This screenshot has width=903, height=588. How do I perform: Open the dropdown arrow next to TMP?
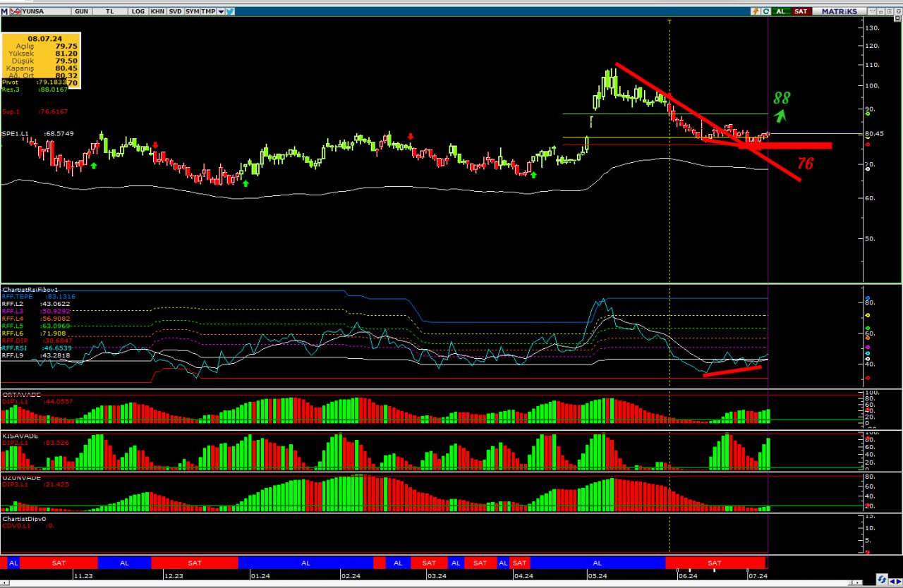pyautogui.click(x=221, y=11)
